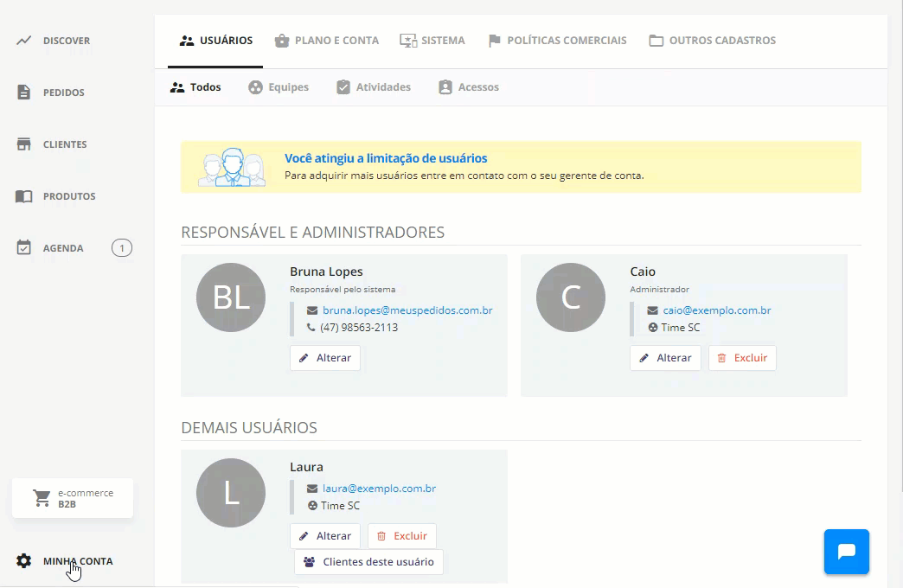
Task: Click Excluir for user Caio
Action: [742, 358]
